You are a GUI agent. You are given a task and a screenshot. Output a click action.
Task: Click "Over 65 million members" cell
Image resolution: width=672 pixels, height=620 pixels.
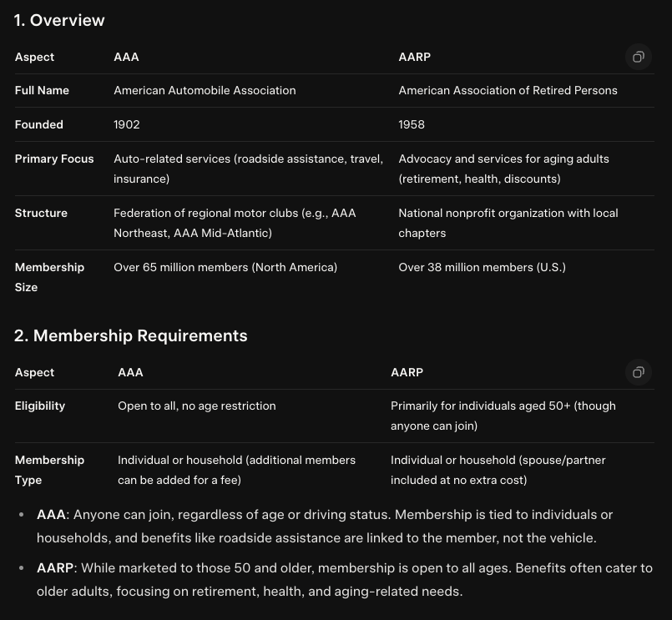(225, 267)
